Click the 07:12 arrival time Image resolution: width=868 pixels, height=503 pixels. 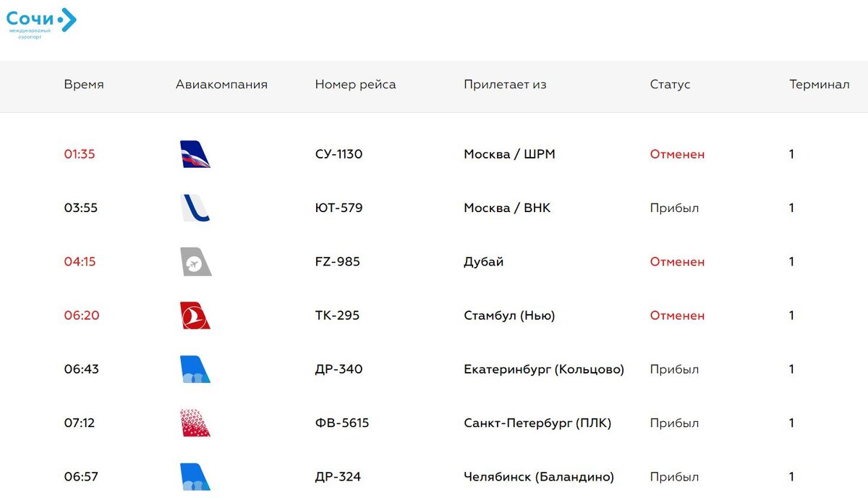(79, 423)
